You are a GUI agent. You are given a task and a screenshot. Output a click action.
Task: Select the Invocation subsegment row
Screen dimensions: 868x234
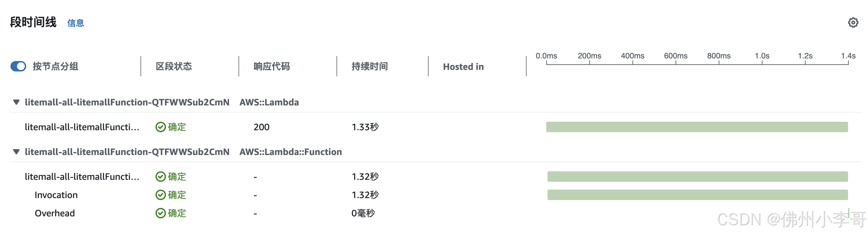pos(56,195)
